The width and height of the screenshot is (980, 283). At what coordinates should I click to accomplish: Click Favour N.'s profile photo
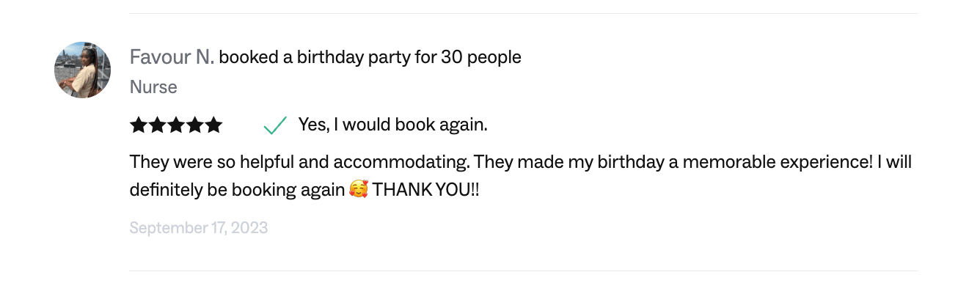point(83,70)
